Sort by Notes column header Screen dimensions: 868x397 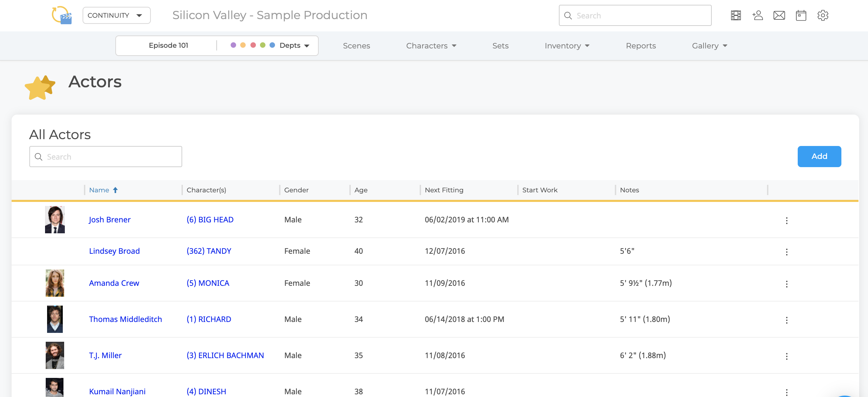click(x=630, y=190)
